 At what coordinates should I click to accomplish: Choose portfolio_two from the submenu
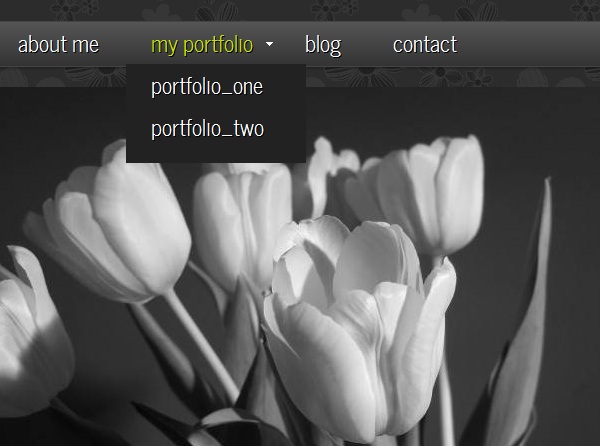207,129
